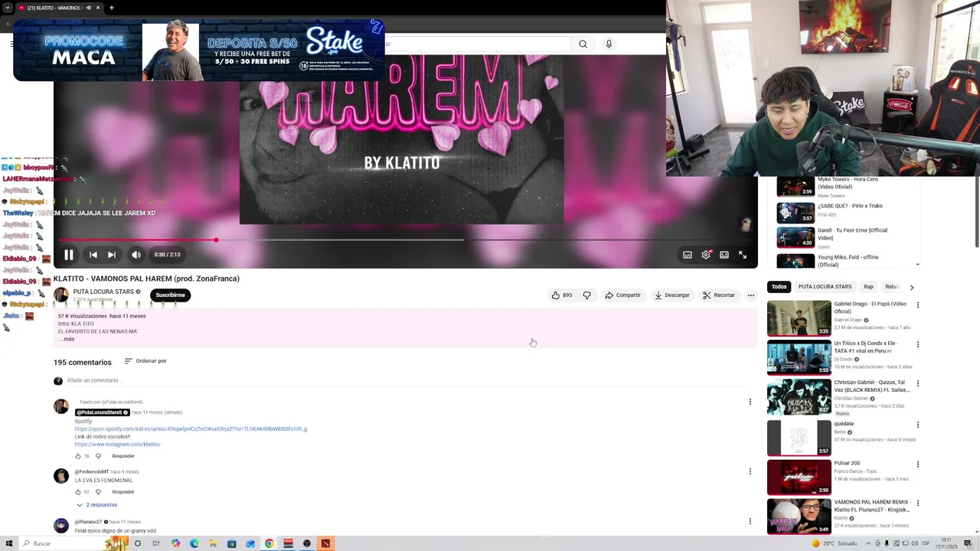Dislike the KLATITO video
Image resolution: width=980 pixels, height=551 pixels.
(586, 295)
